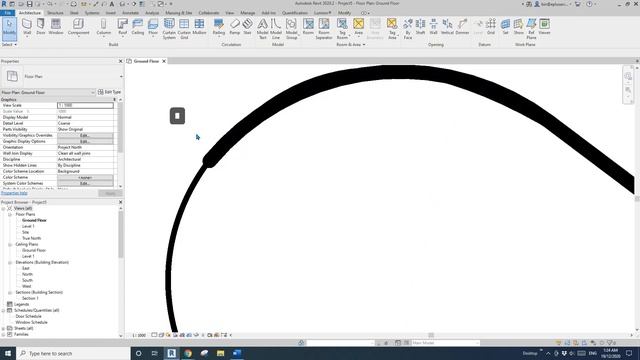
Task: Select the Mullion tool
Action: [x=199, y=27]
